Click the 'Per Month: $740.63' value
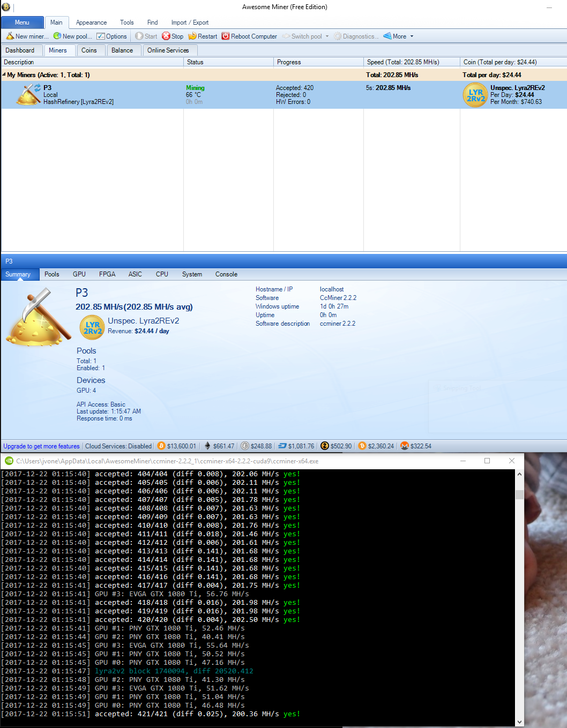The width and height of the screenshot is (567, 728). point(516,102)
